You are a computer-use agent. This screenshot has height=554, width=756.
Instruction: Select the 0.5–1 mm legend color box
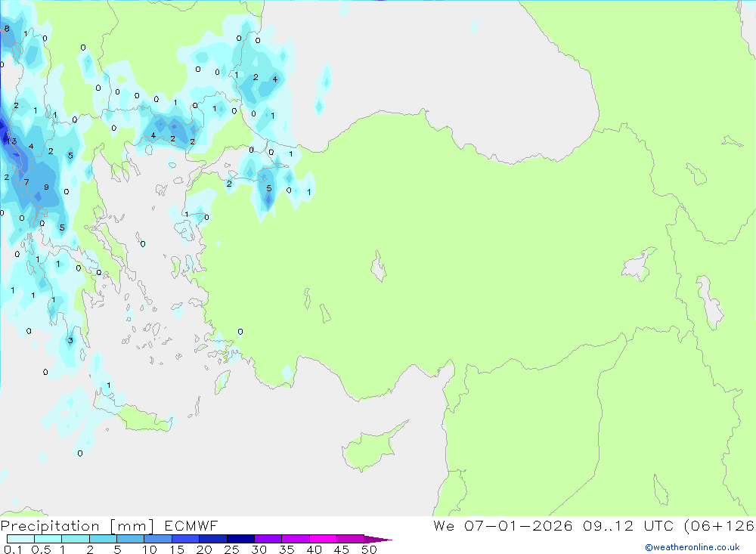(x=48, y=539)
